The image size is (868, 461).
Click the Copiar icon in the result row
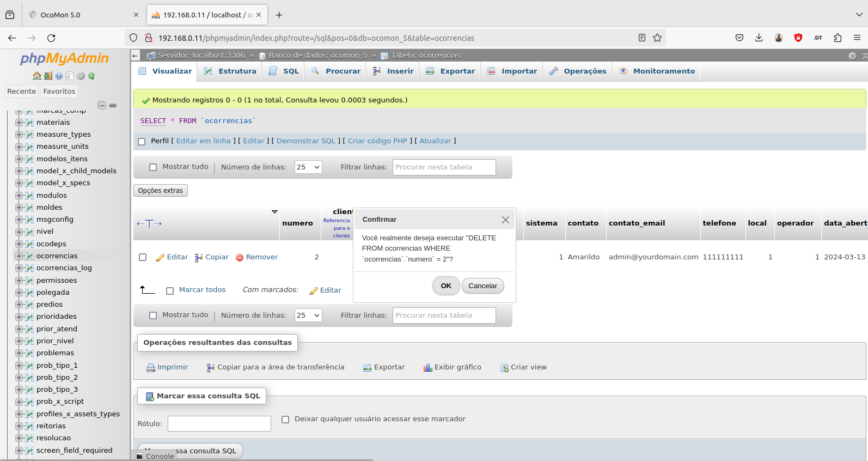coord(199,257)
